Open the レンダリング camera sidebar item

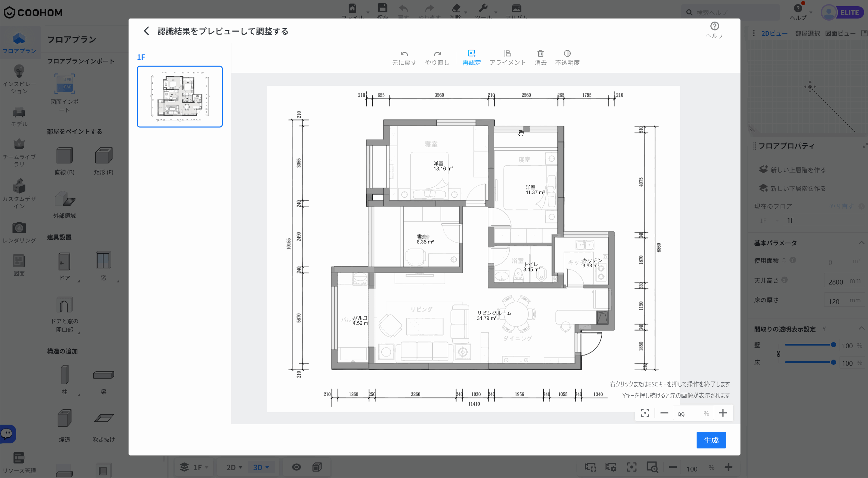19,233
